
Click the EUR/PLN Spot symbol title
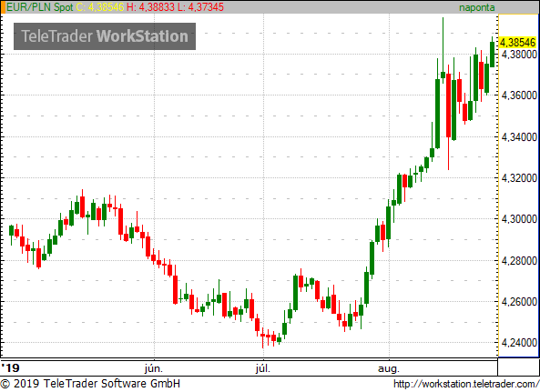tap(39, 7)
